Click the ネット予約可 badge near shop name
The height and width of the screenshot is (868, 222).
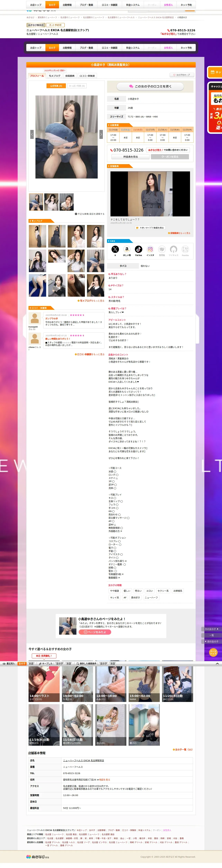(x=55, y=25)
